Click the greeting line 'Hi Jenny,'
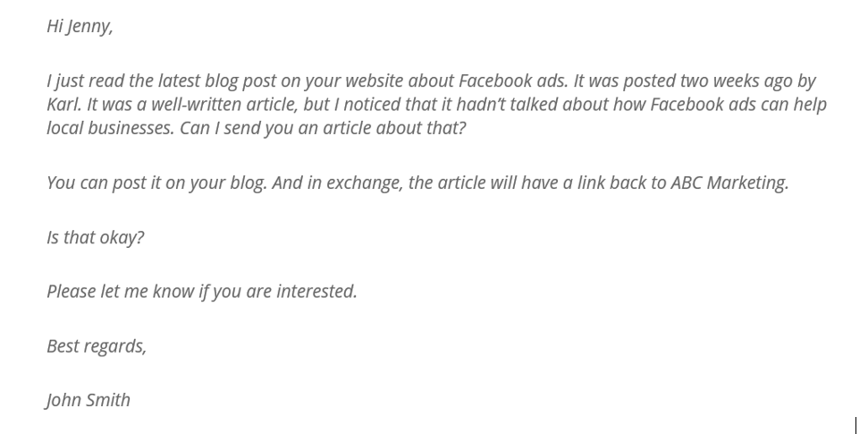868x434 pixels. (80, 26)
